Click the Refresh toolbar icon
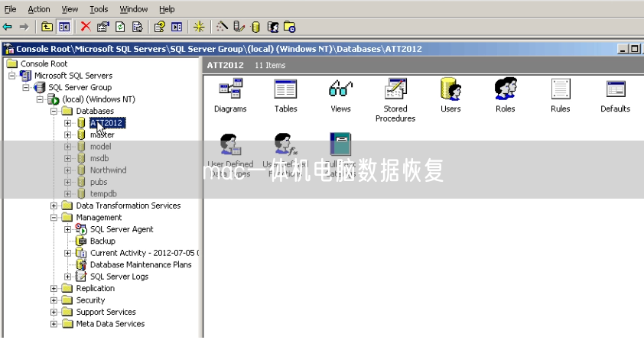644x340 pixels. (120, 27)
